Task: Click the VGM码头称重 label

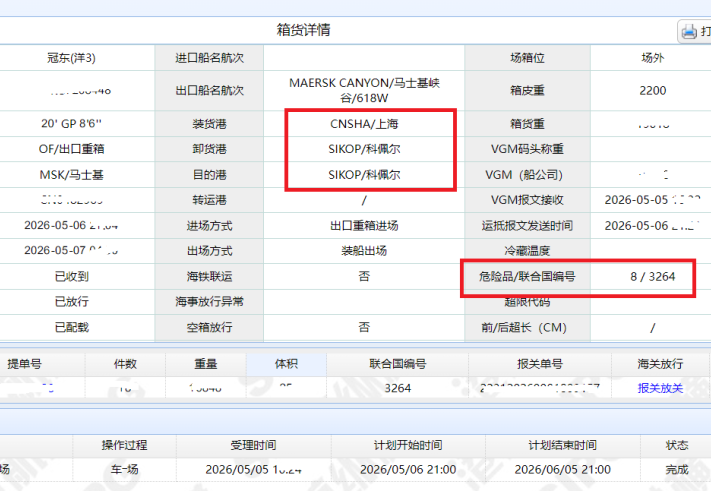Action: pyautogui.click(x=527, y=149)
